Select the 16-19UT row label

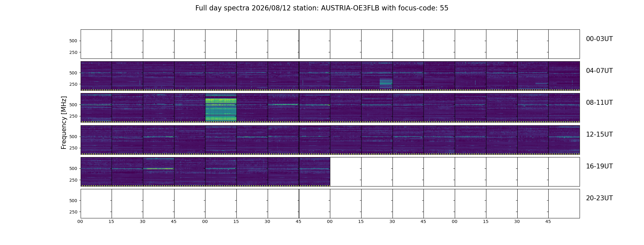point(599,166)
